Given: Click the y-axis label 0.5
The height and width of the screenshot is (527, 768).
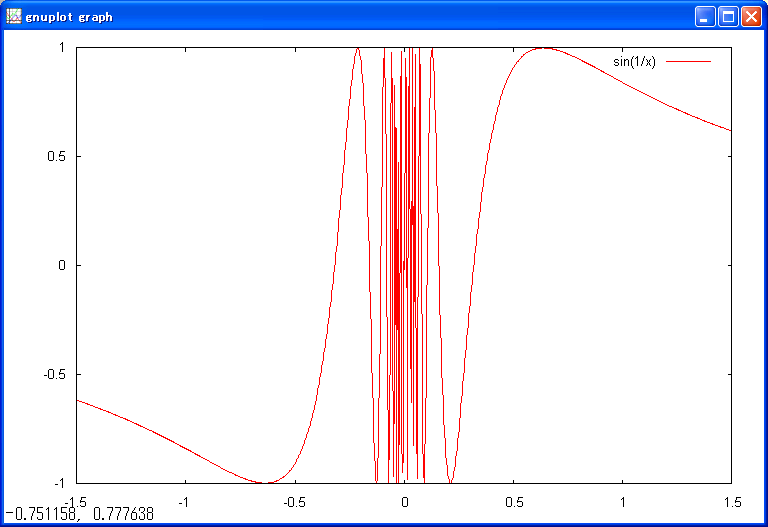Looking at the screenshot, I should pos(56,157).
